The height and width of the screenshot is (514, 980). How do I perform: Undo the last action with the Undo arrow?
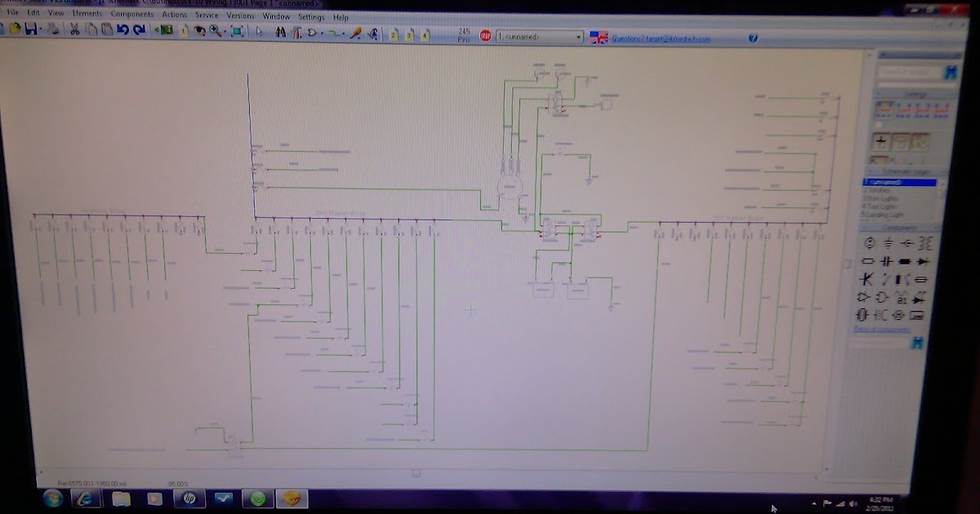click(122, 30)
